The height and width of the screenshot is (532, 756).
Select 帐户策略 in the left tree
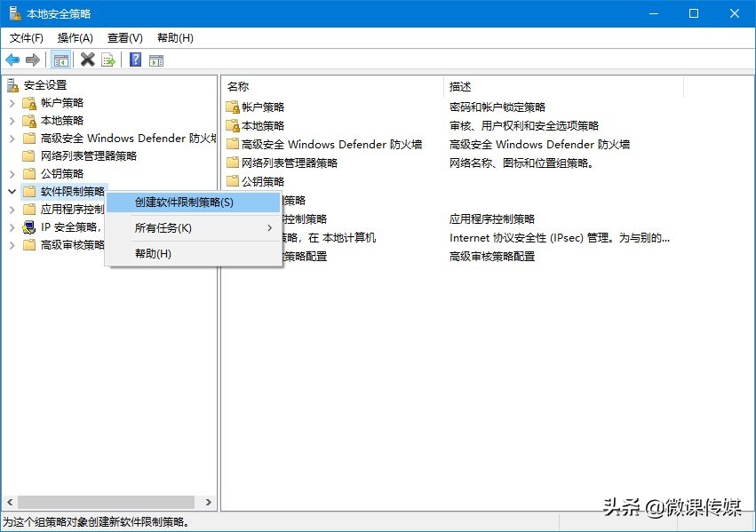coord(62,103)
